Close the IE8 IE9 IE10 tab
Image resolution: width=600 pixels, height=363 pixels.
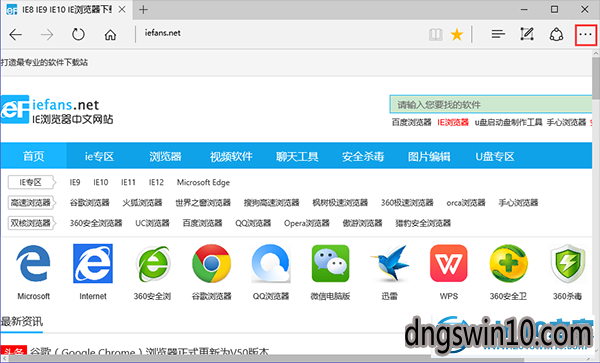(x=122, y=10)
